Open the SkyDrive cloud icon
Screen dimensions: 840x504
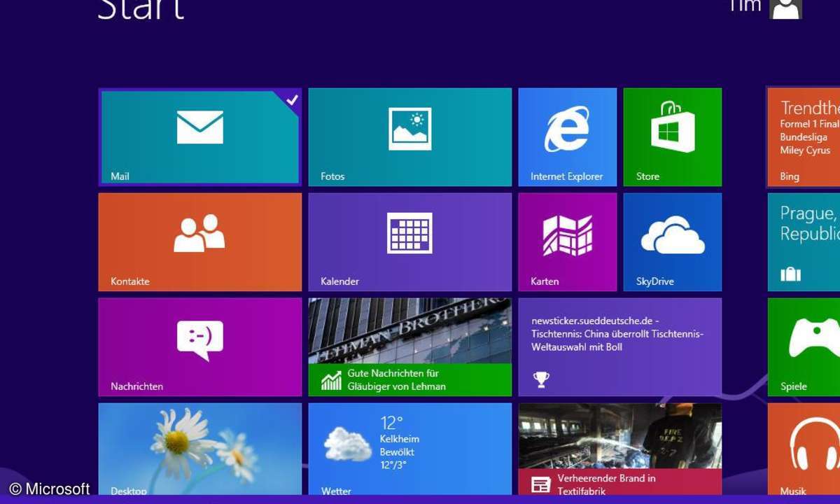673,235
